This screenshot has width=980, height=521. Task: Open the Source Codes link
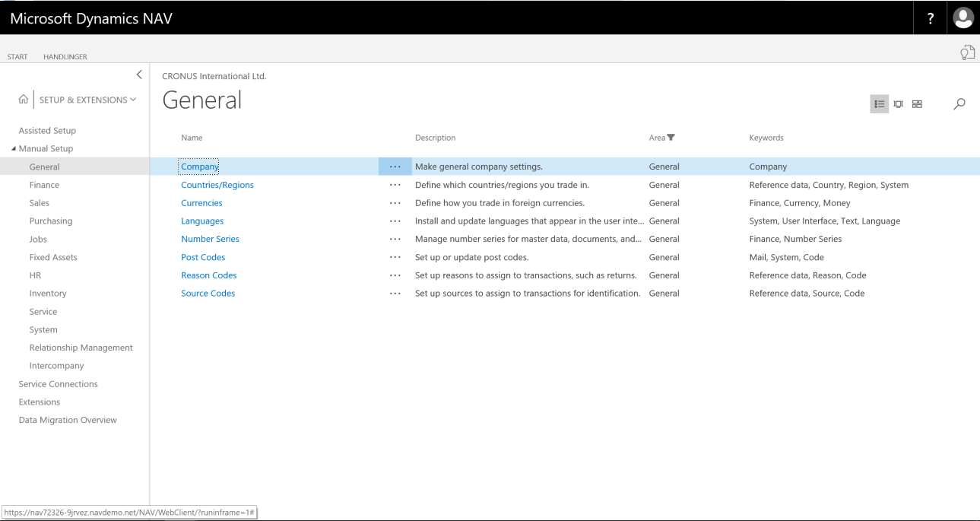coord(208,294)
